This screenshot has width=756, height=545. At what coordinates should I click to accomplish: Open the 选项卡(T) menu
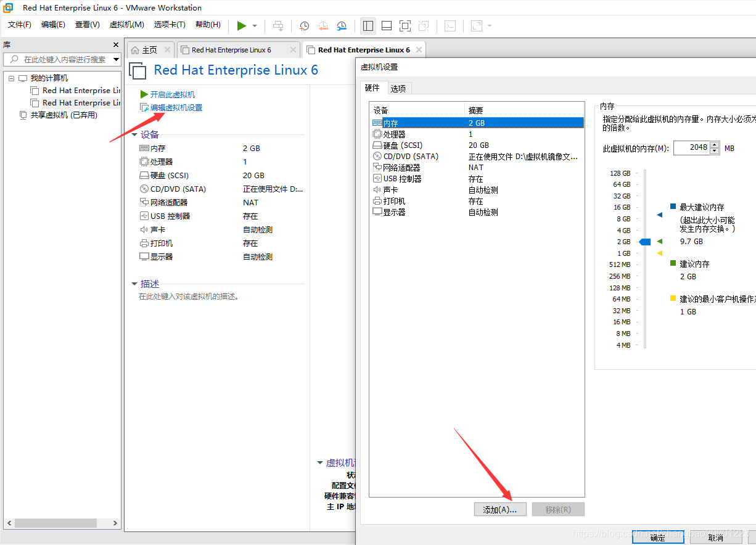(x=170, y=25)
